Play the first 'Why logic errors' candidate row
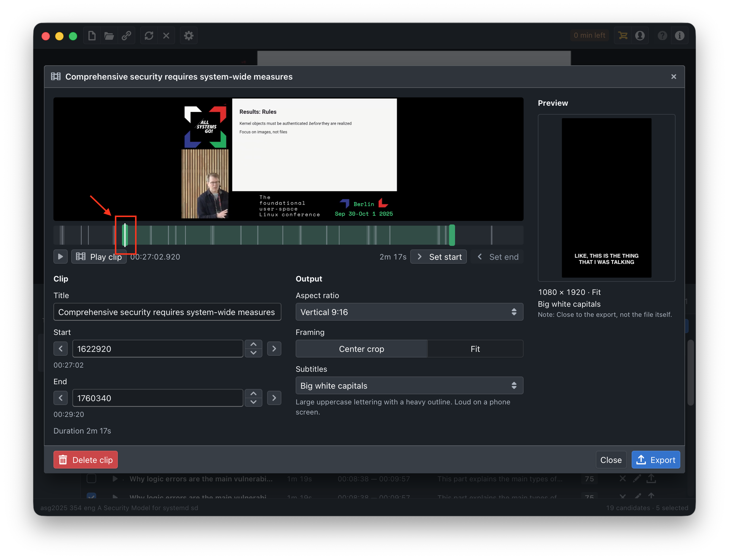729x560 pixels. pos(115,479)
